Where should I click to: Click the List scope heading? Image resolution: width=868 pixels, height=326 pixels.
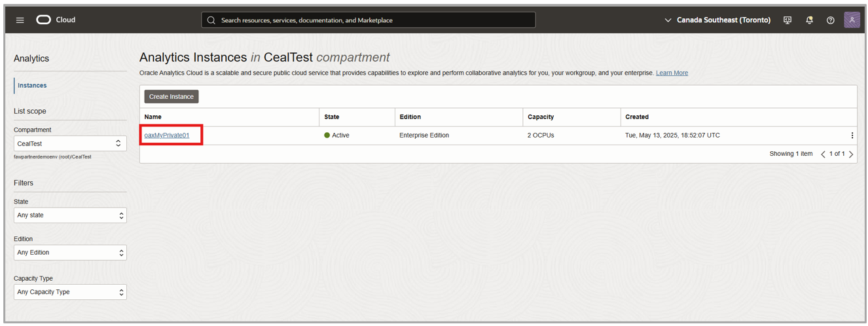(x=30, y=111)
